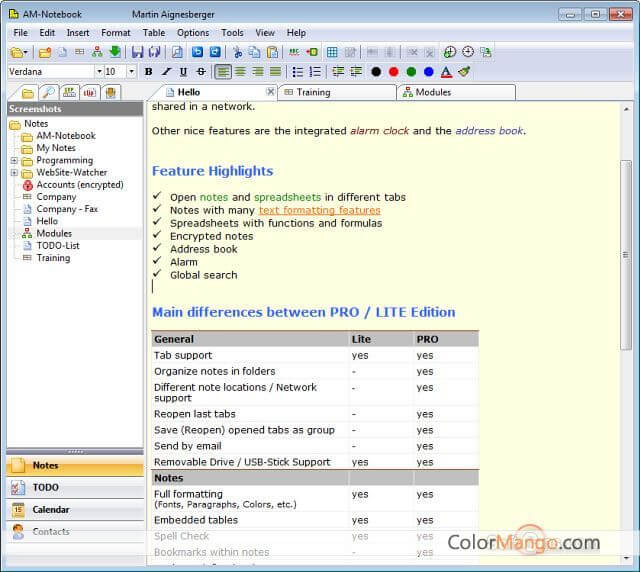This screenshot has width=640, height=572.
Task: Click the save all icon next to floppy
Action: (155, 52)
